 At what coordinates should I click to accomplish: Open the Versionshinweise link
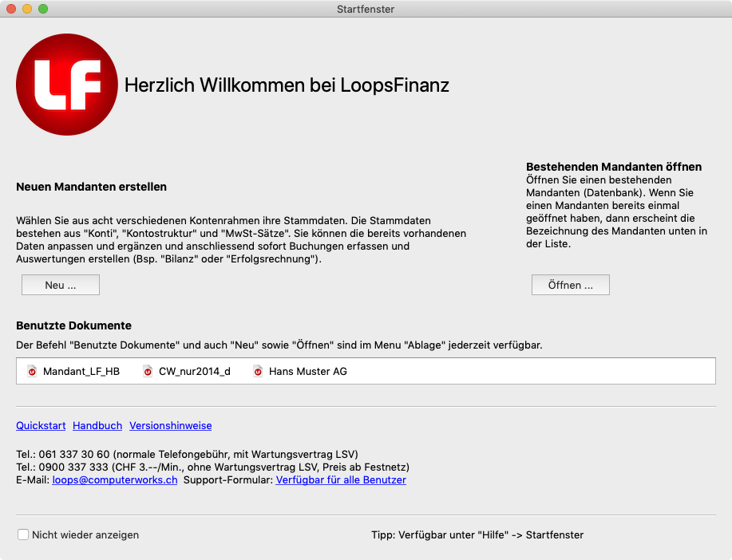[169, 425]
